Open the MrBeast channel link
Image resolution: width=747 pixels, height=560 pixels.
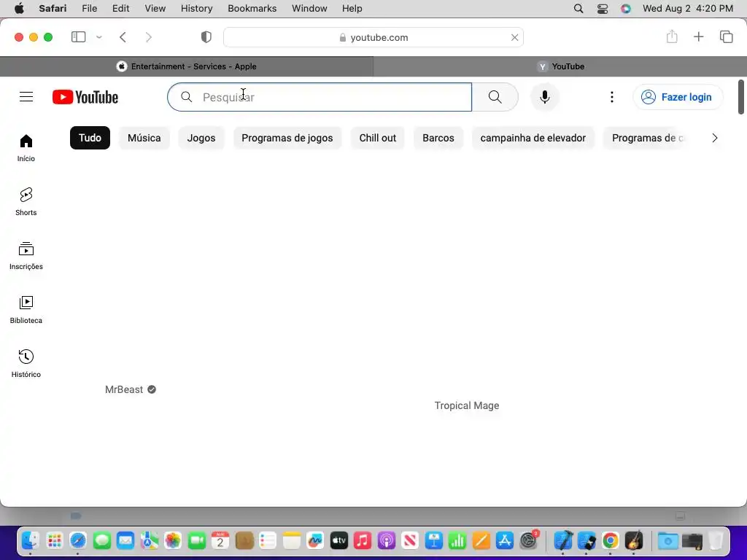coord(124,389)
